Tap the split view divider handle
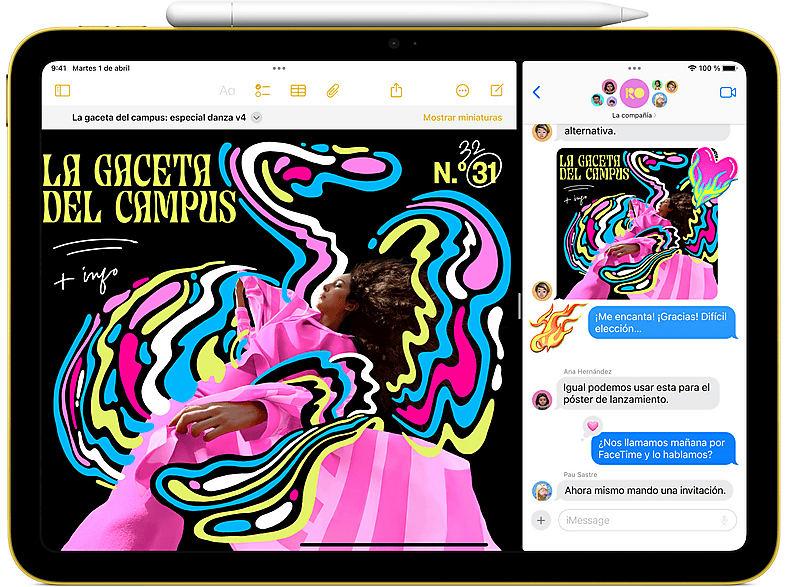 519,306
